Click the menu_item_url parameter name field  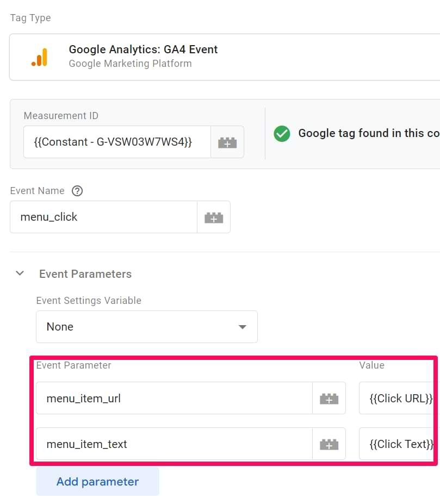tap(163, 397)
